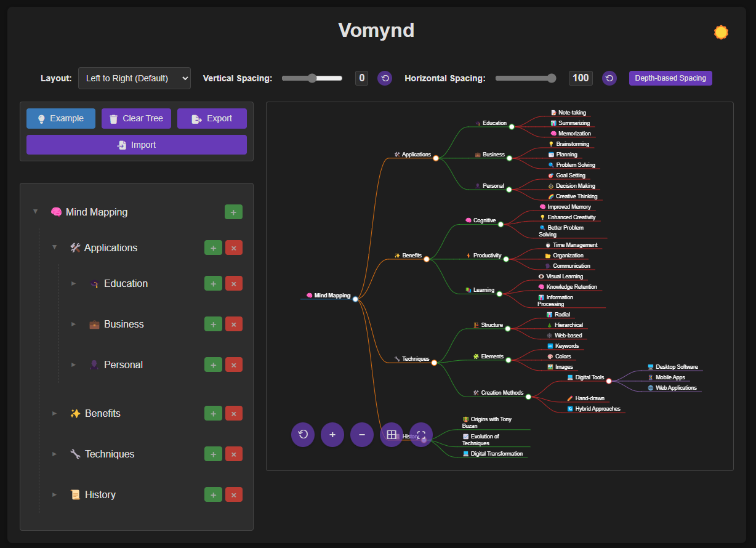
Task: Toggle the Techniques node circle on canvas
Action: [434, 363]
